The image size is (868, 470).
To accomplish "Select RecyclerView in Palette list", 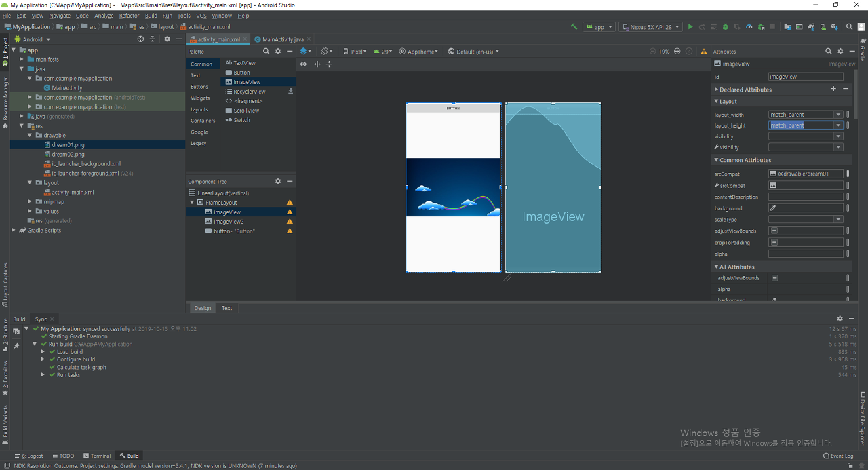I will click(x=250, y=91).
